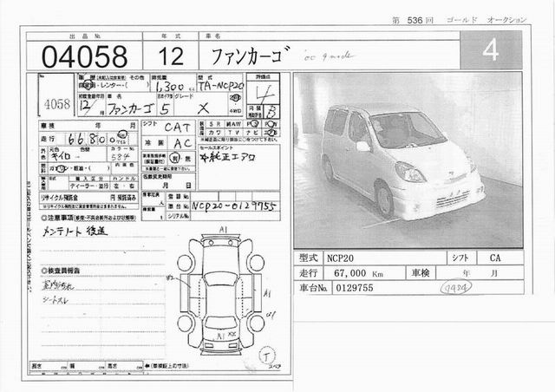Viewport: 555px width, 392px height.
Task: Click the SR equipment option
Action: coord(214,124)
